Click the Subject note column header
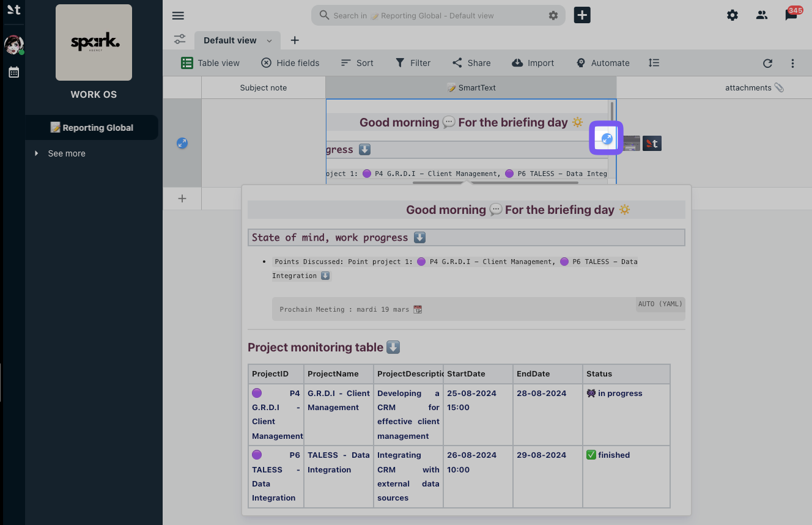The height and width of the screenshot is (525, 812). [264, 87]
